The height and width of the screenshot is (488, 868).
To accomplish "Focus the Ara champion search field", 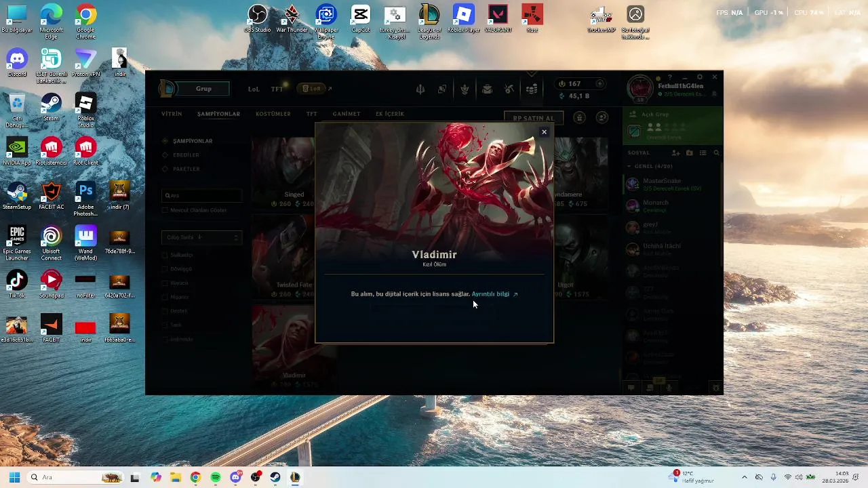I will pos(202,195).
